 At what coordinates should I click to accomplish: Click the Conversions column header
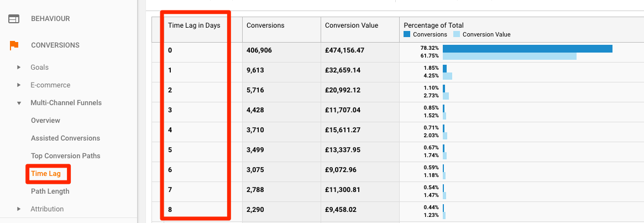[265, 25]
